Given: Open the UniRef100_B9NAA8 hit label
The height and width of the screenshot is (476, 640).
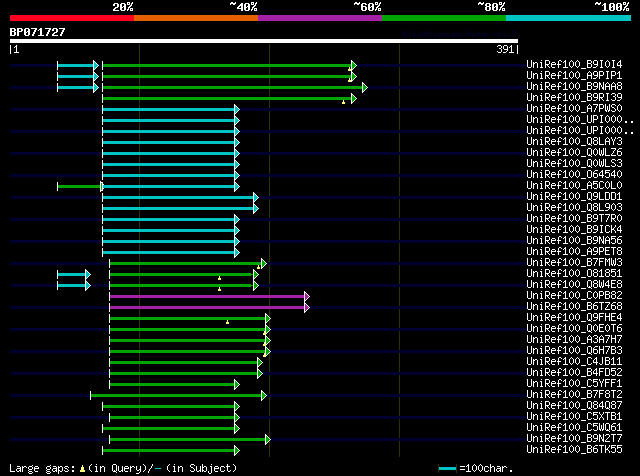Looking at the screenshot, I should click(574, 86).
